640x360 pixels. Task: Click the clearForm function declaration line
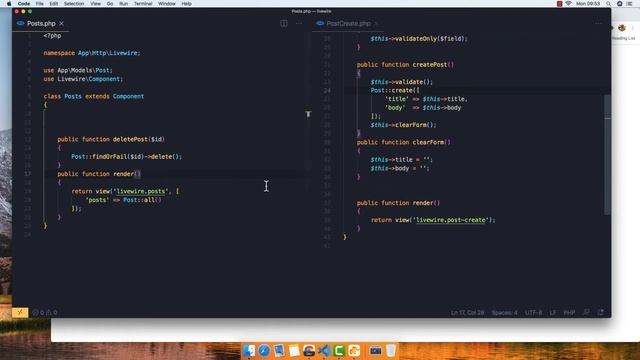(x=404, y=142)
